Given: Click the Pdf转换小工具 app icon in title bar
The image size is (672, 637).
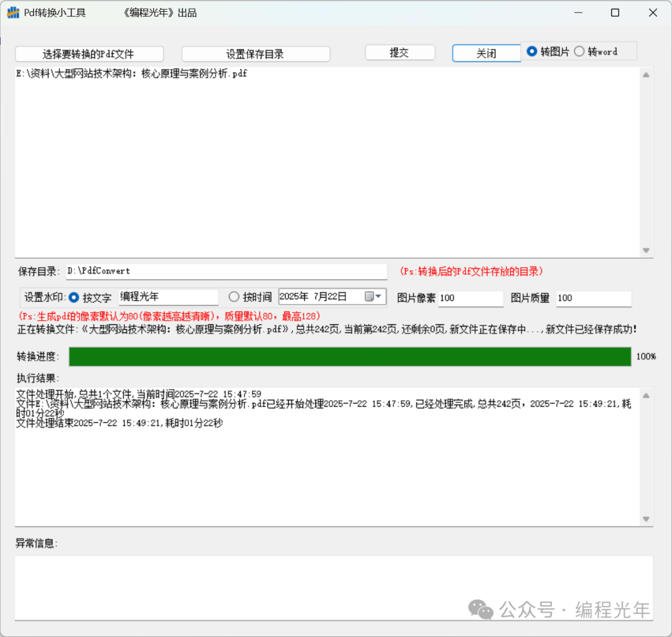Looking at the screenshot, I should 13,12.
